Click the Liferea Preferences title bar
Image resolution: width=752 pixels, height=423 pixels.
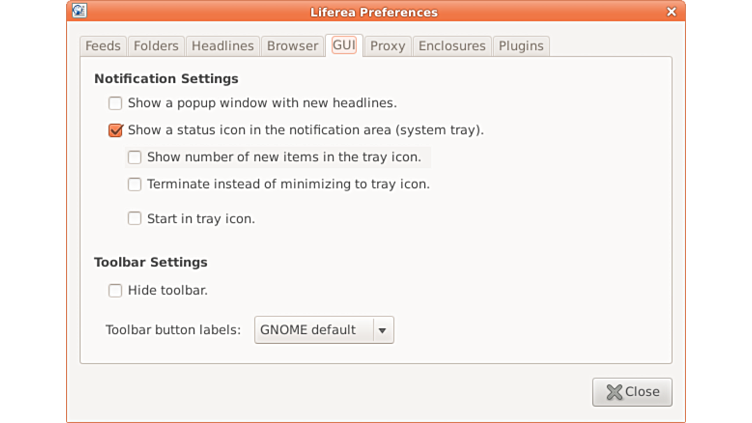(374, 12)
